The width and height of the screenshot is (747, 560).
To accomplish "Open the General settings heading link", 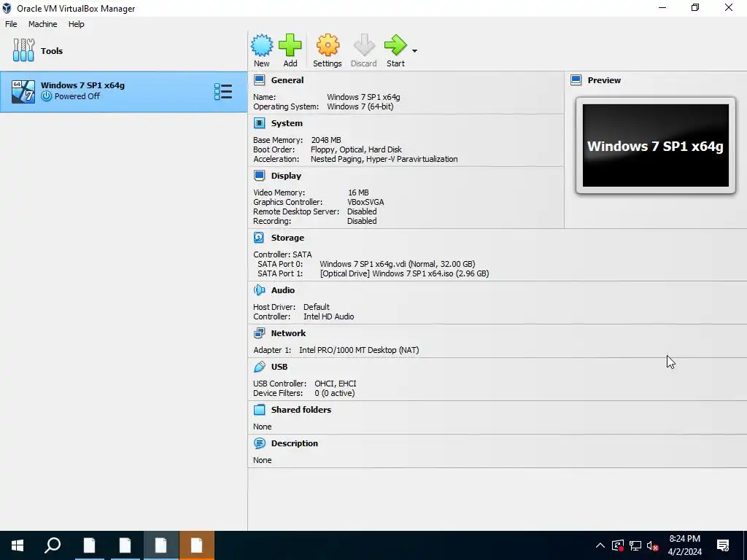I will coord(287,80).
